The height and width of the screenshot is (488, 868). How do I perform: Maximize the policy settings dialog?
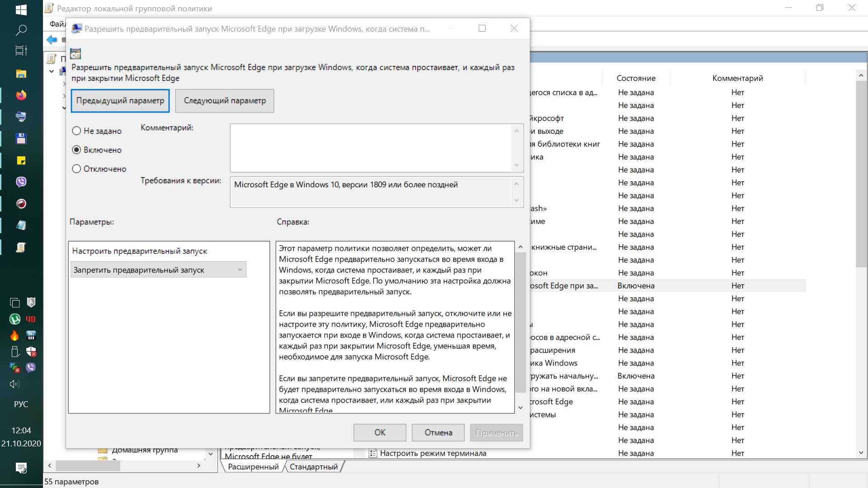pos(482,28)
